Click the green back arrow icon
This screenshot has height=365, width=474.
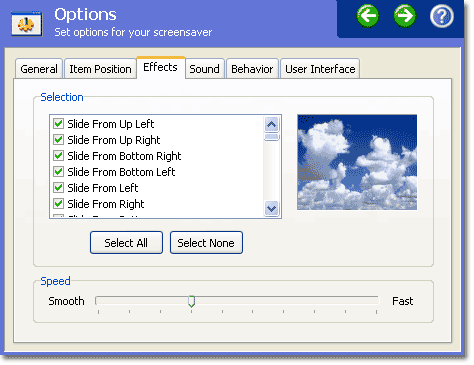click(x=368, y=16)
